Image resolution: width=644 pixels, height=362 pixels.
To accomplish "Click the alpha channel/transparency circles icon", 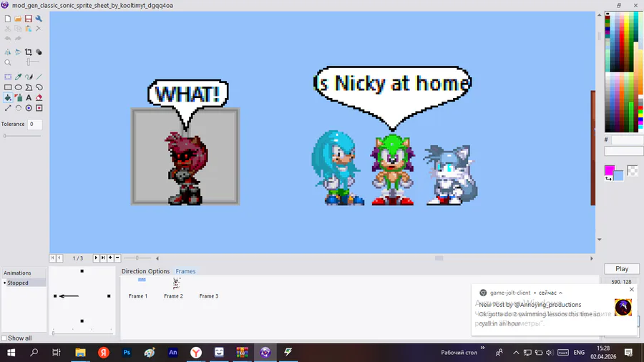I will click(x=39, y=52).
